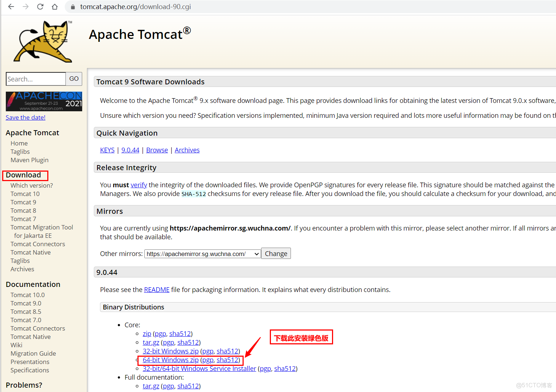The height and width of the screenshot is (392, 556).
Task: Open the Wiki link
Action: [x=16, y=345]
